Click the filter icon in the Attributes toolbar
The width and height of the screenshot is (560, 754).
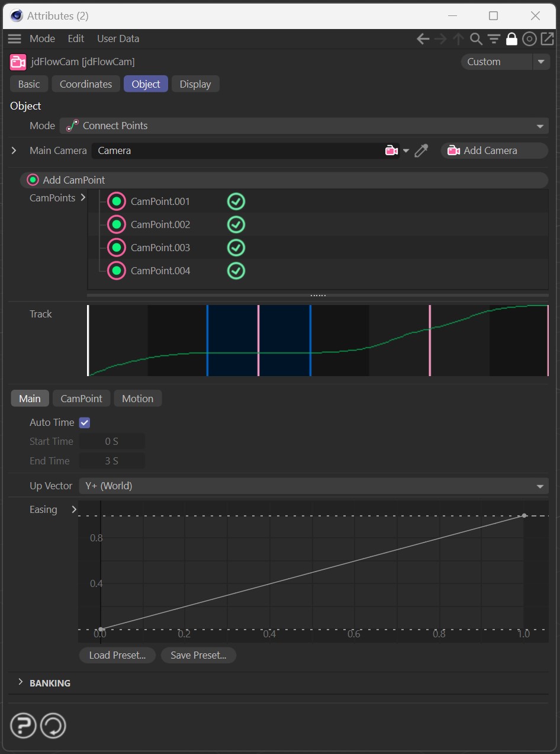(494, 39)
